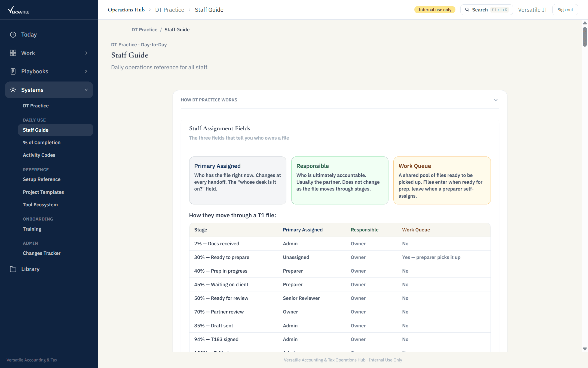Click the "85% — Draft sent" row
This screenshot has height=368, width=588.
pos(340,326)
